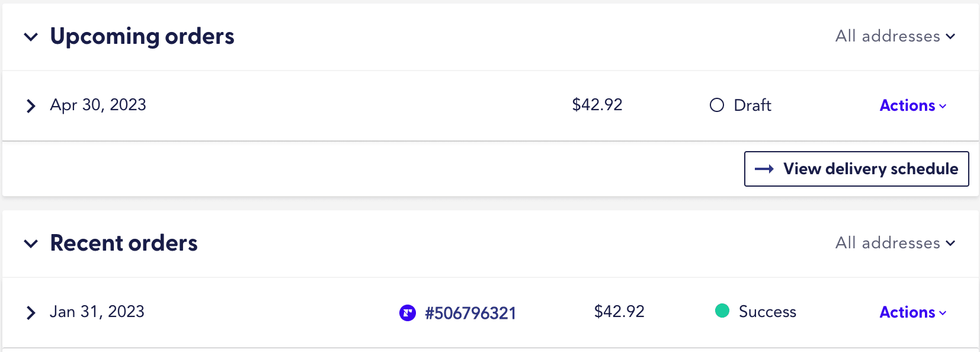This screenshot has height=352, width=980.
Task: Click the View delivery schedule button
Action: [856, 169]
